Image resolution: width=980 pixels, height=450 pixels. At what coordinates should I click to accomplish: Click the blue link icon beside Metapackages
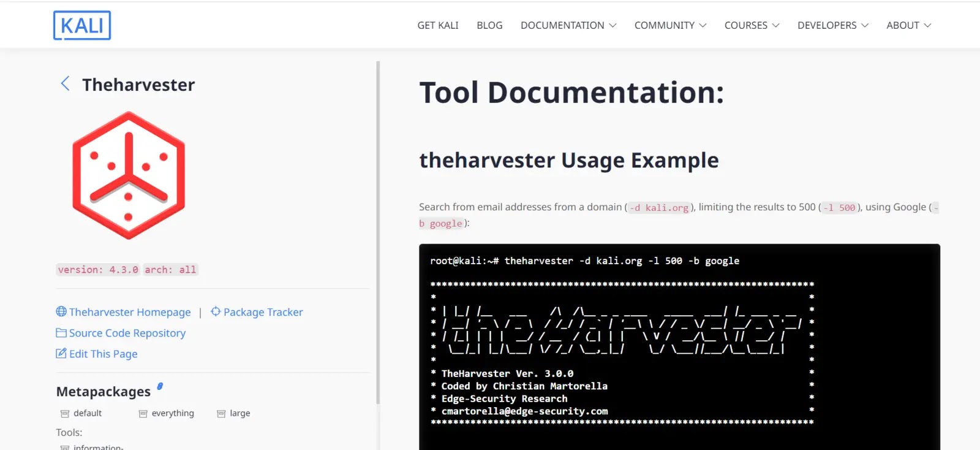click(x=160, y=386)
